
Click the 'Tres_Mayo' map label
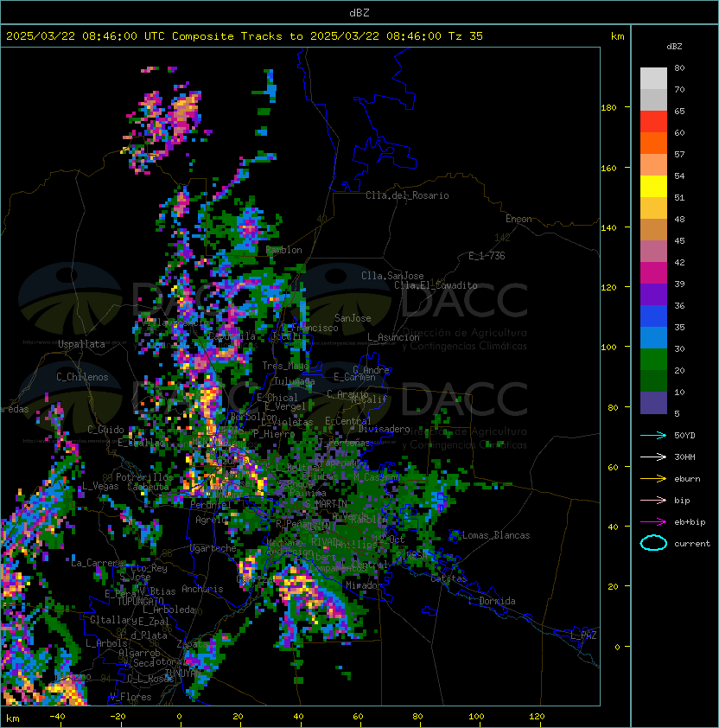[x=285, y=366]
